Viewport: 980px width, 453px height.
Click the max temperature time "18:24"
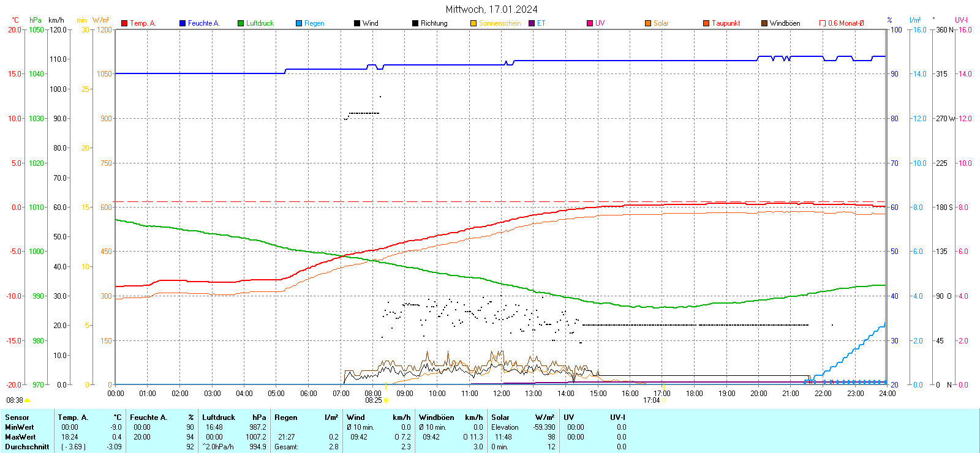70,437
